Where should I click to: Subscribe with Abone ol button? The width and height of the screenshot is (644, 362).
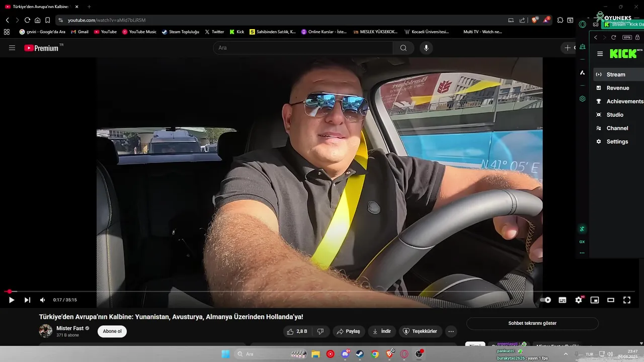112,331
